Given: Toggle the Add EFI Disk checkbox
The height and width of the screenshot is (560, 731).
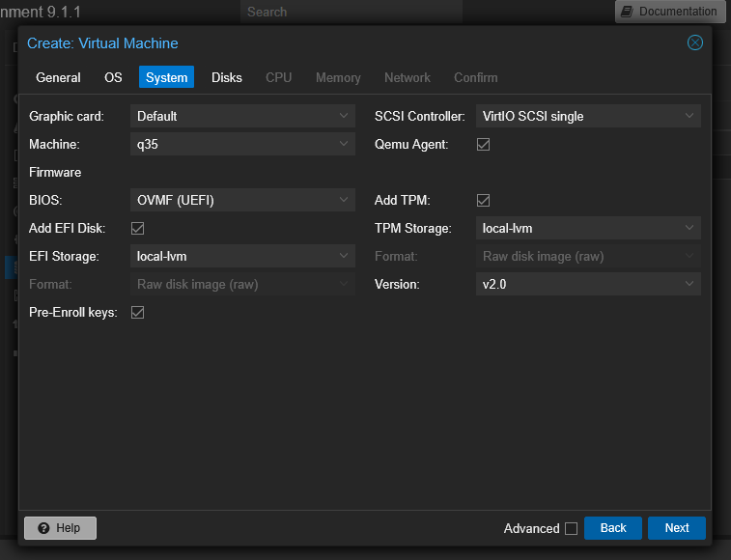Looking at the screenshot, I should 137,229.
